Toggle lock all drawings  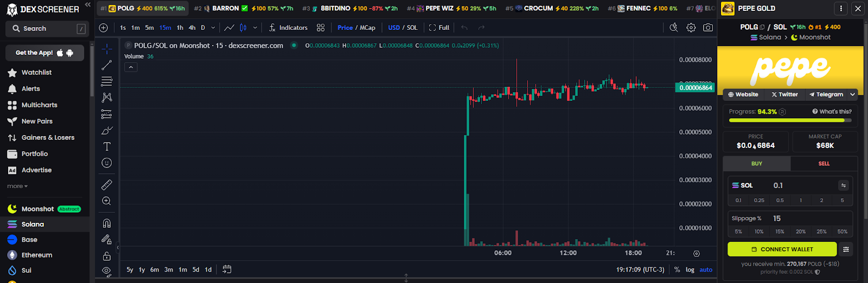[107, 256]
